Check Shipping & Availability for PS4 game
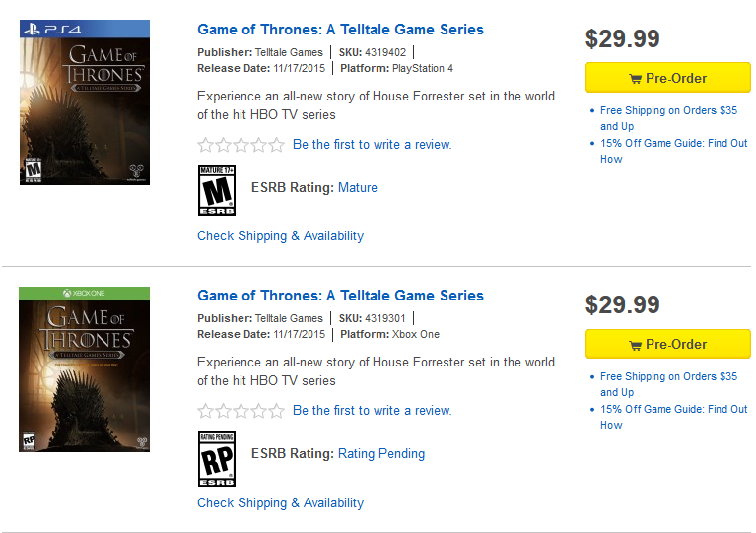 [280, 236]
